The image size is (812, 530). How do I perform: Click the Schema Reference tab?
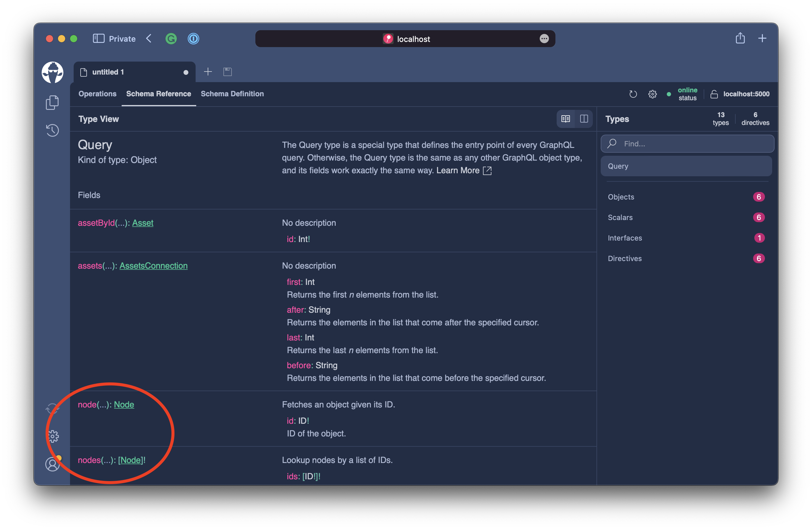tap(159, 94)
